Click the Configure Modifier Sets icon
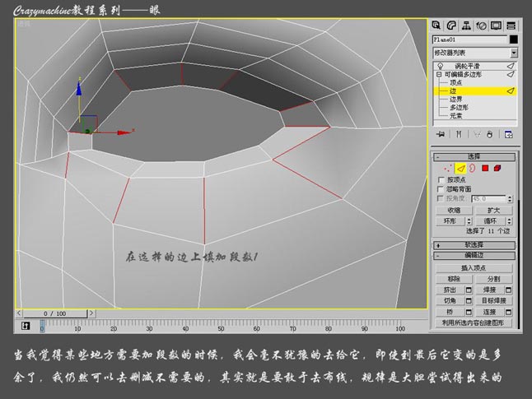Viewport: 532px width, 399px height. coord(509,135)
